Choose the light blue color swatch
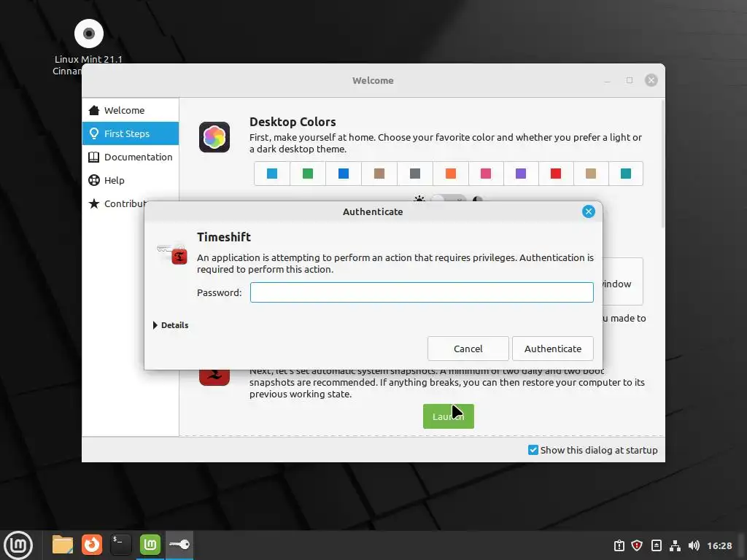The height and width of the screenshot is (560, 747). [272, 174]
